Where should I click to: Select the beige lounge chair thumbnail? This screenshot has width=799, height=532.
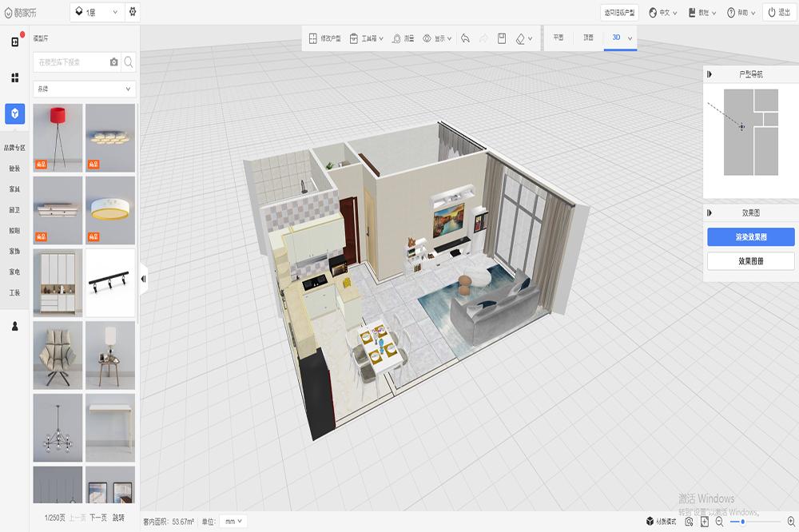(x=58, y=355)
